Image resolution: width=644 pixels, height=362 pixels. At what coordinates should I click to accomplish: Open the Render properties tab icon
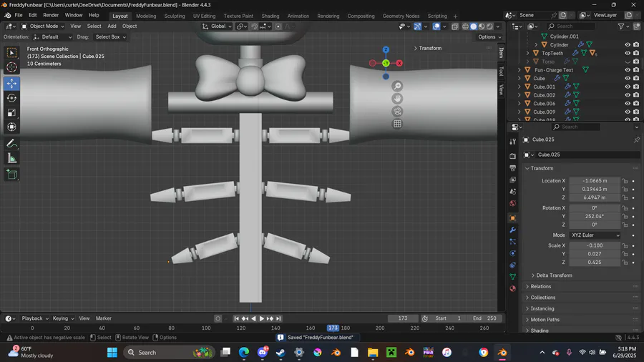pos(512,156)
